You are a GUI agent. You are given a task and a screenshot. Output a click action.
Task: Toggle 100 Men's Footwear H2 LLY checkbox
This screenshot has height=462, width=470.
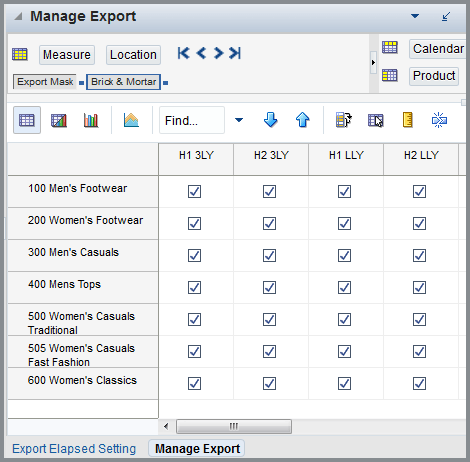point(419,192)
